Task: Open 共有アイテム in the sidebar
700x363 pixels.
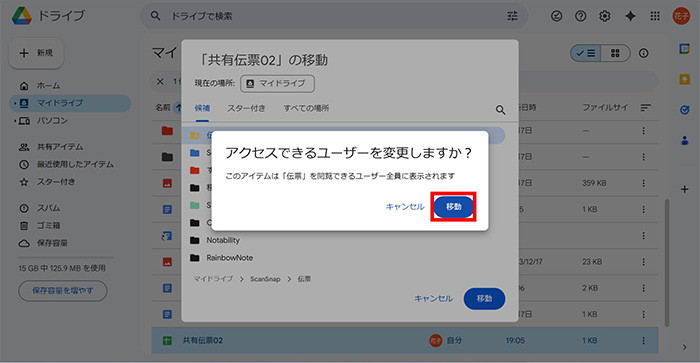Action: (60, 147)
